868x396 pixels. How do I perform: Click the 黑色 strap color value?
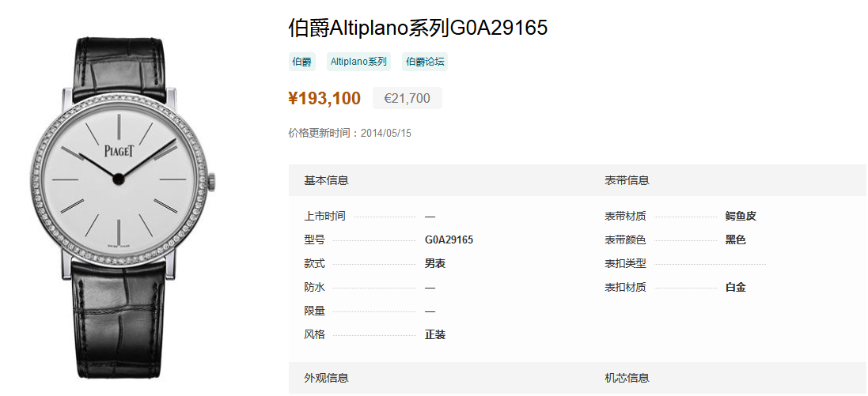pyautogui.click(x=736, y=240)
